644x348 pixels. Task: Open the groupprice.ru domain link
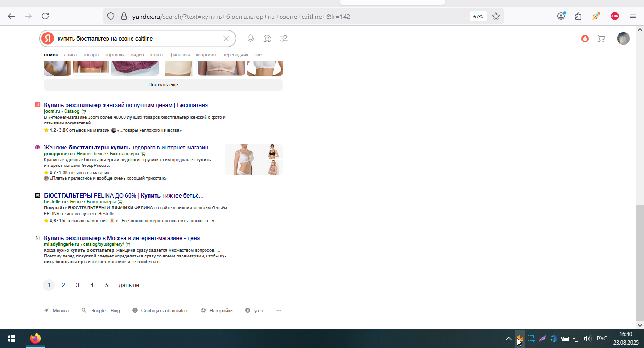click(58, 154)
